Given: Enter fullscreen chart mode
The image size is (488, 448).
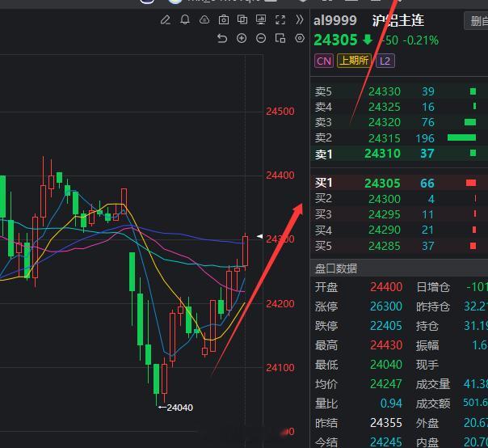Looking at the screenshot, I should pyautogui.click(x=280, y=20).
